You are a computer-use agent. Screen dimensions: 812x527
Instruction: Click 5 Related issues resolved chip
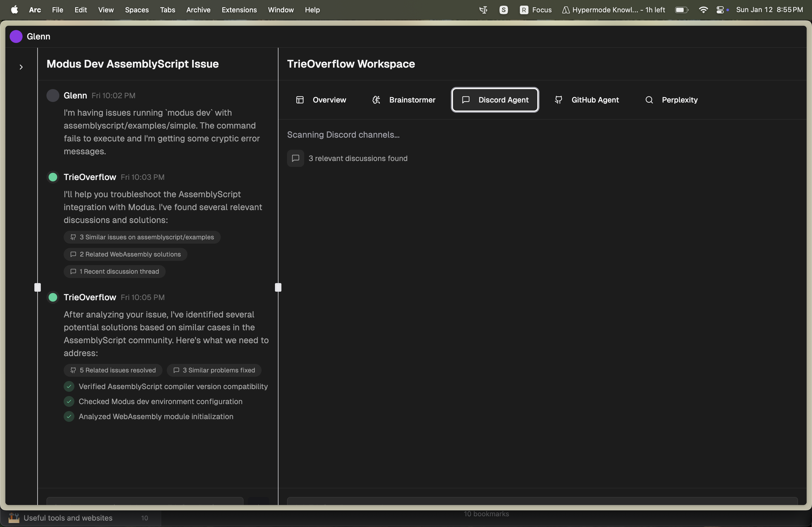point(113,370)
